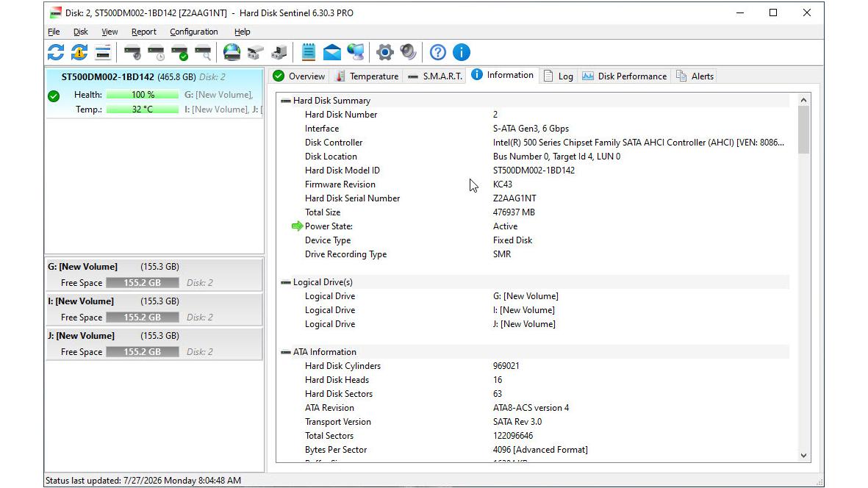This screenshot has height=488, width=868.
Task: Click the ATA Revision value ATA8-ACS version 4
Action: point(531,408)
